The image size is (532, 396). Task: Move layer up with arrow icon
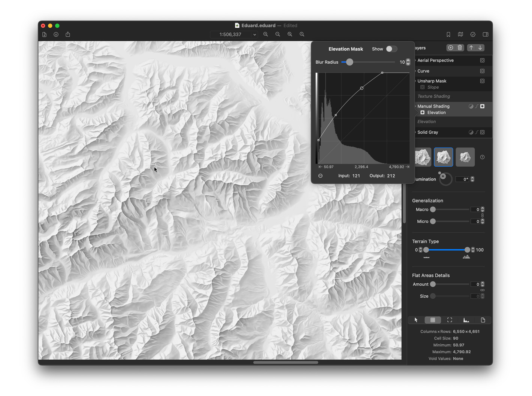tap(471, 48)
